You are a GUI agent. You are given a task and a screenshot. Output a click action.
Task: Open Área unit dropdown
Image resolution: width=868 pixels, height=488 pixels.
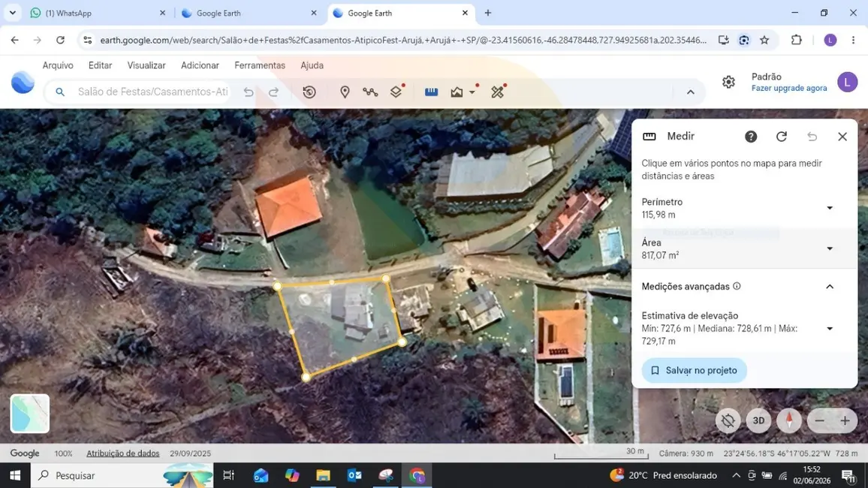(x=829, y=249)
